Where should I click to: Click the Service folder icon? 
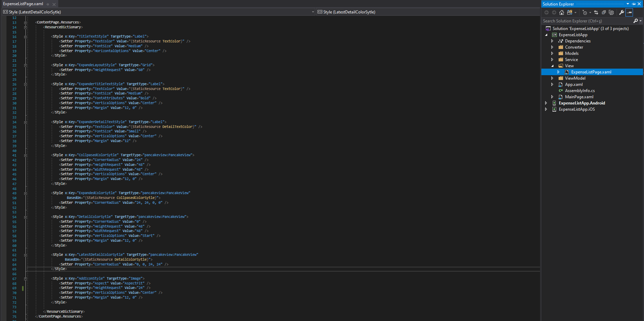pyautogui.click(x=561, y=60)
